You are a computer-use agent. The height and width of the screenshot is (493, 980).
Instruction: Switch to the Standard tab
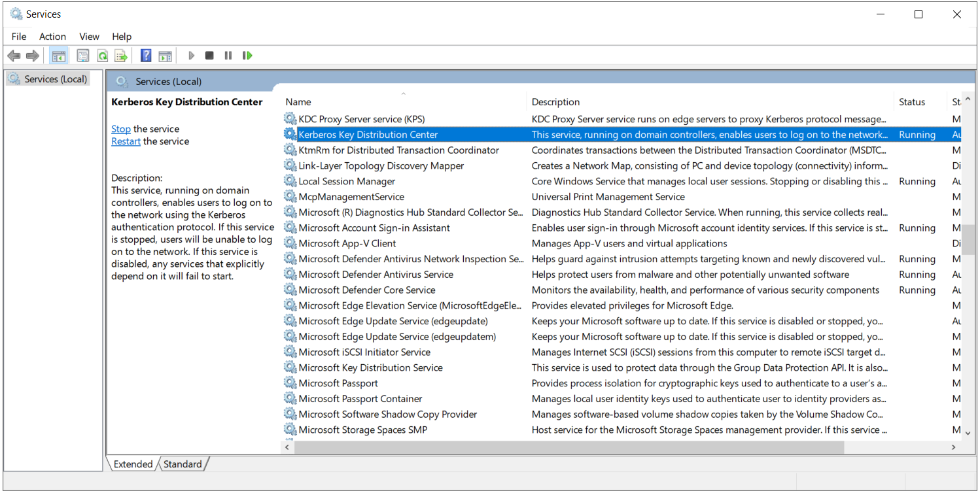click(183, 464)
